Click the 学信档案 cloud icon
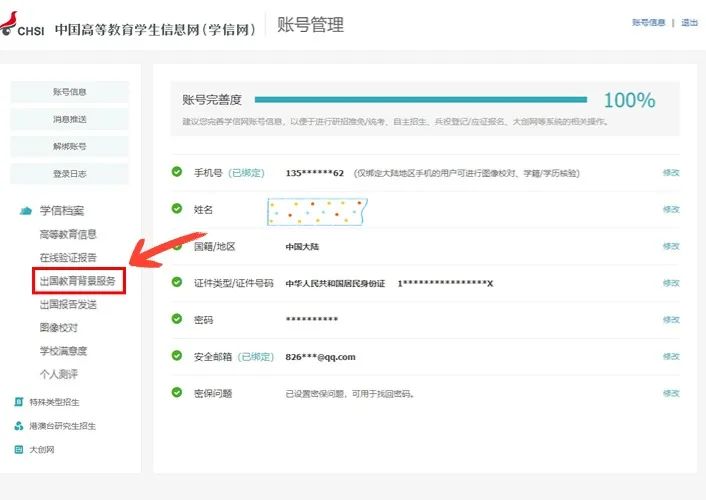Image resolution: width=706 pixels, height=500 pixels. [x=26, y=210]
